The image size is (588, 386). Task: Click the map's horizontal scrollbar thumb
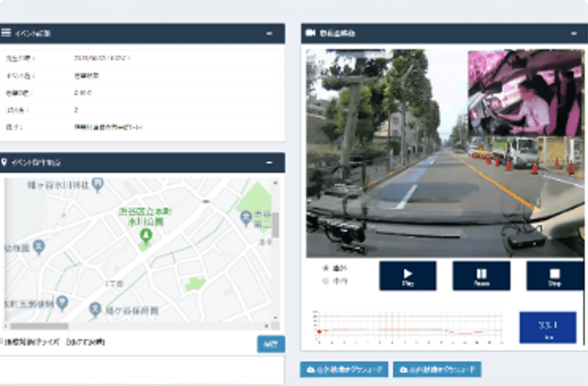click(39, 326)
